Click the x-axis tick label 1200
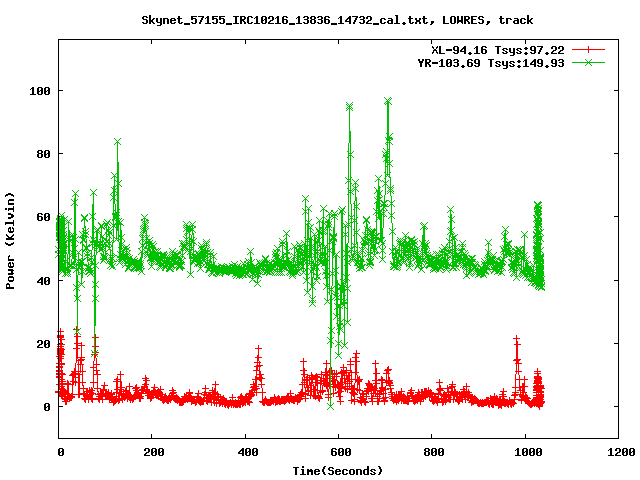The height and width of the screenshot is (480, 640). (x=620, y=452)
